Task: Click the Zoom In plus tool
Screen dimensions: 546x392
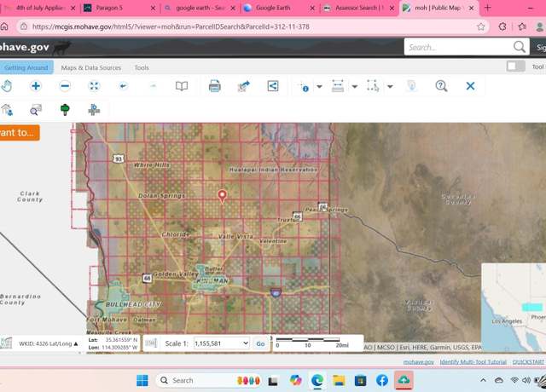Action: click(x=36, y=86)
